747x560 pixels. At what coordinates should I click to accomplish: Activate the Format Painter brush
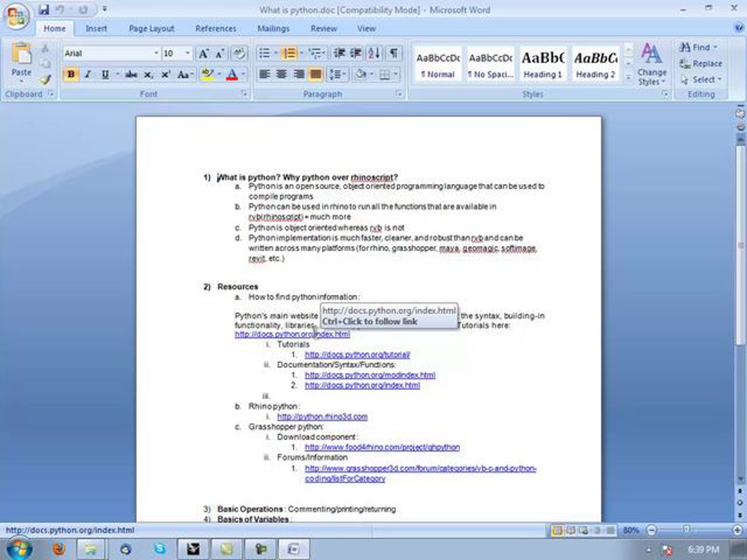(45, 80)
